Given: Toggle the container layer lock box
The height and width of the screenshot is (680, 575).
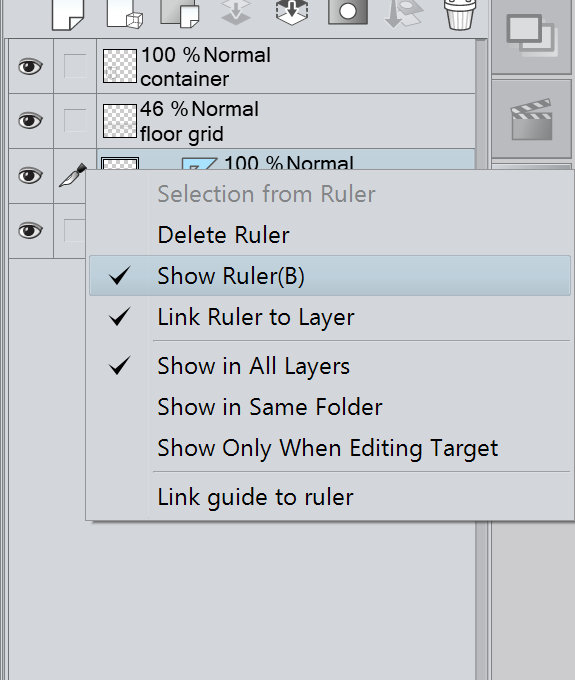Looking at the screenshot, I should [x=75, y=66].
